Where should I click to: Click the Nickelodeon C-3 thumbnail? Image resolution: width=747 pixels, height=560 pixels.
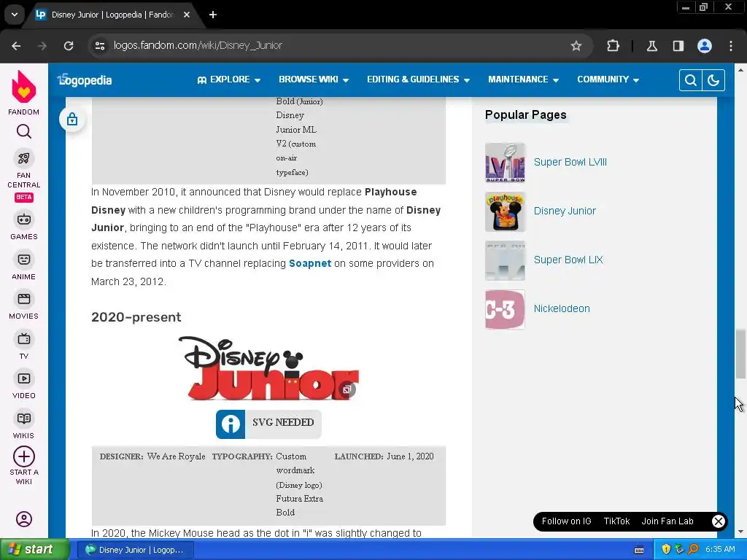(x=505, y=309)
